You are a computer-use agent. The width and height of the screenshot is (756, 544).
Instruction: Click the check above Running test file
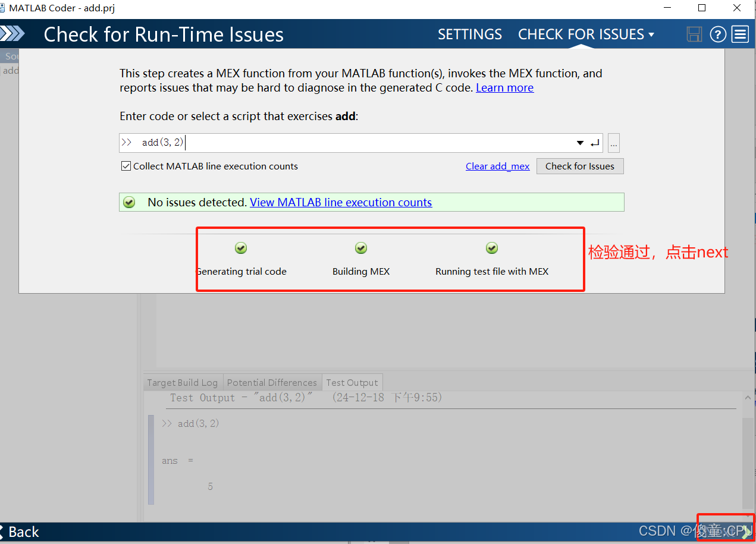[492, 248]
